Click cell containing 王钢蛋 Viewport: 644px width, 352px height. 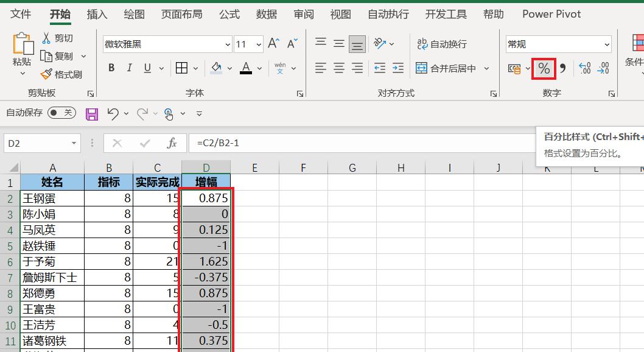click(52, 199)
